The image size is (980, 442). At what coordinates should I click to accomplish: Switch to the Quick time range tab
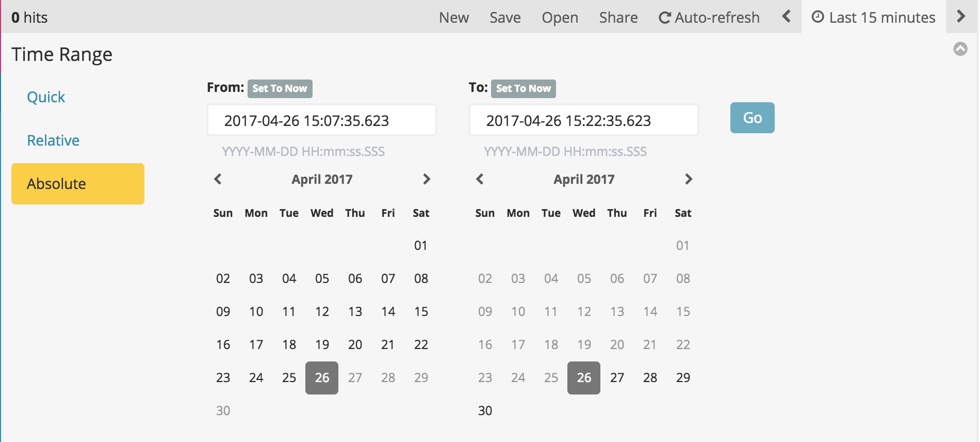coord(46,97)
